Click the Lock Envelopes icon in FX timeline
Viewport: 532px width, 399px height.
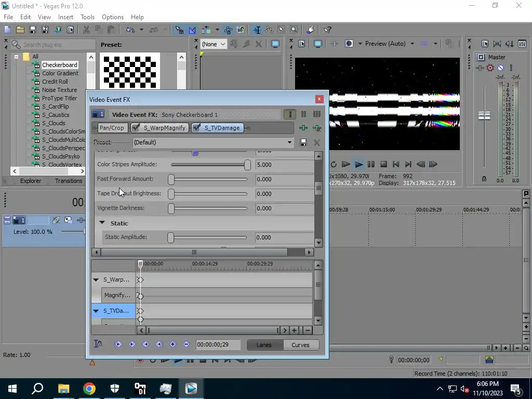click(98, 344)
